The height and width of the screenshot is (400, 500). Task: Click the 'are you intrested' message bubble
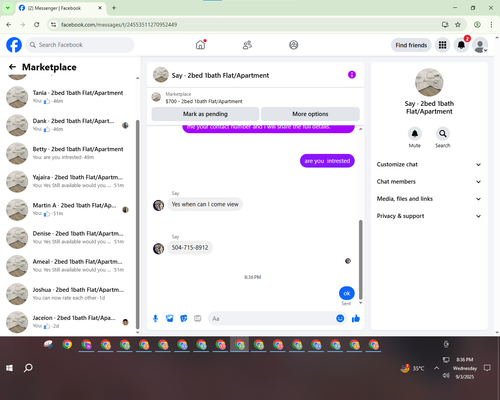[x=327, y=161]
